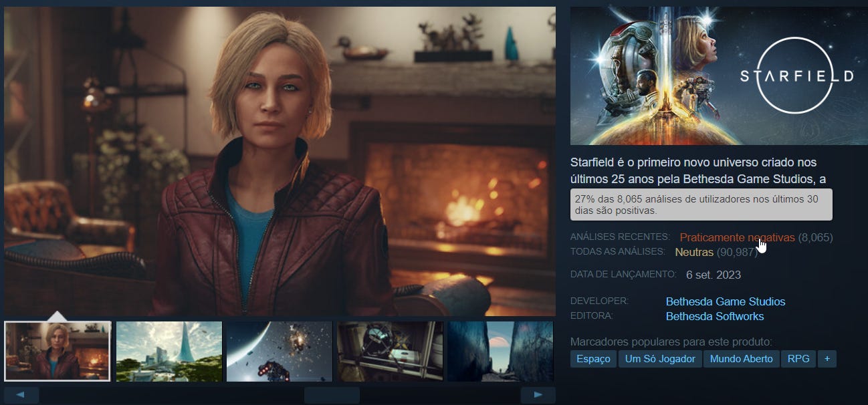The height and width of the screenshot is (405, 868).
Task: Open 'Neutras' all reviews link
Action: point(694,252)
